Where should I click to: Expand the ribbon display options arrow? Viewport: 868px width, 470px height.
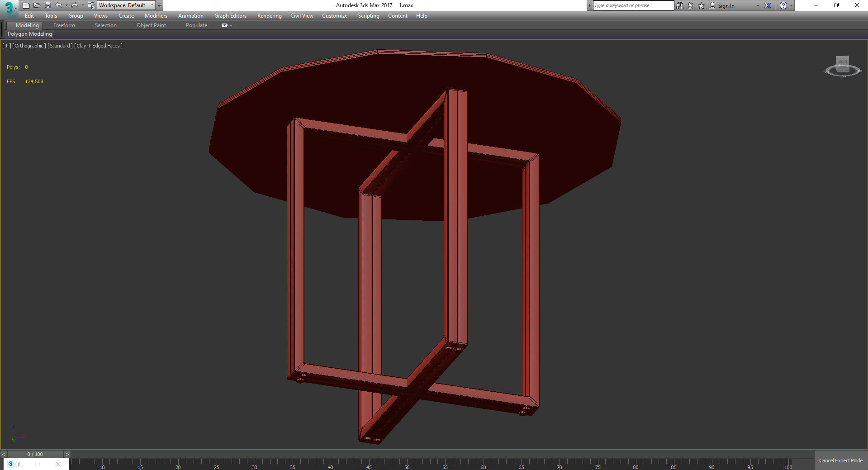(231, 25)
